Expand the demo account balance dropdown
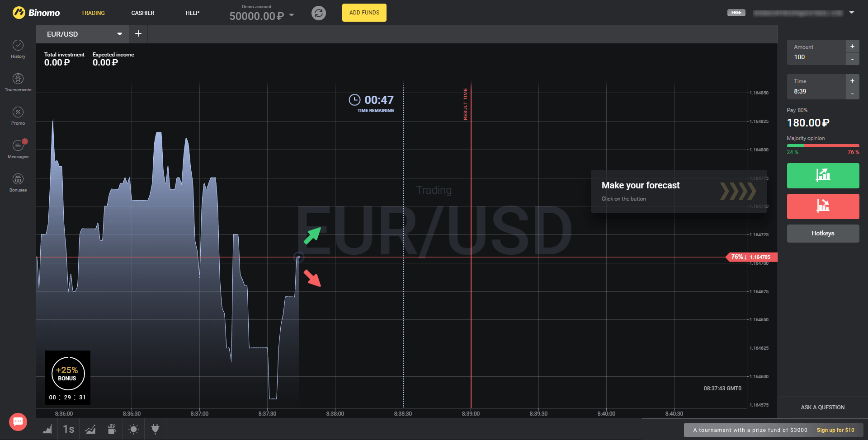This screenshot has height=440, width=868. pyautogui.click(x=292, y=15)
